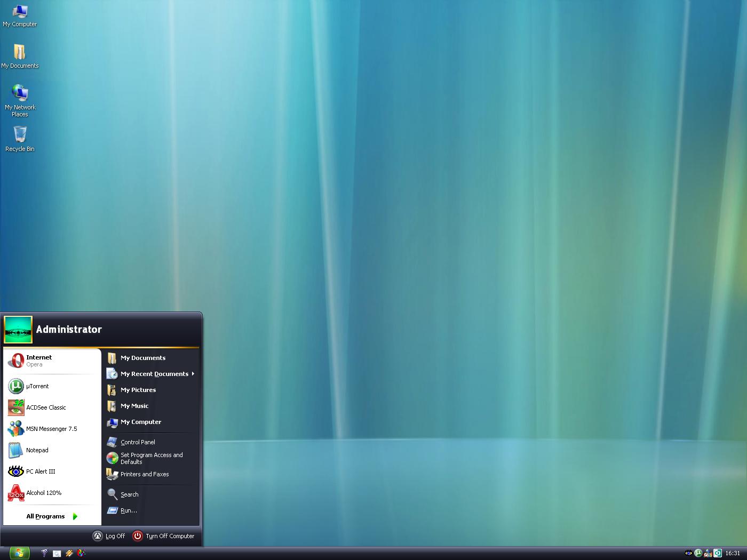Open My Network Places on the desktop

point(20,101)
